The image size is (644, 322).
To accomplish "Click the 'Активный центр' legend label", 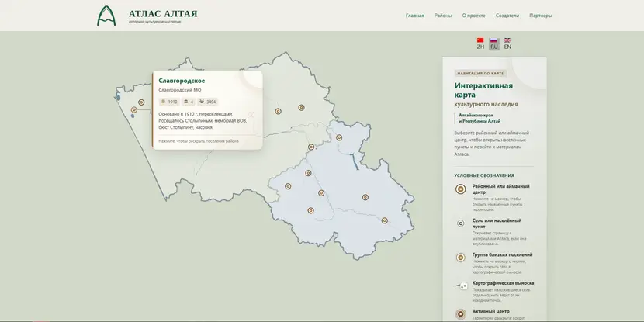I will 491,311.
